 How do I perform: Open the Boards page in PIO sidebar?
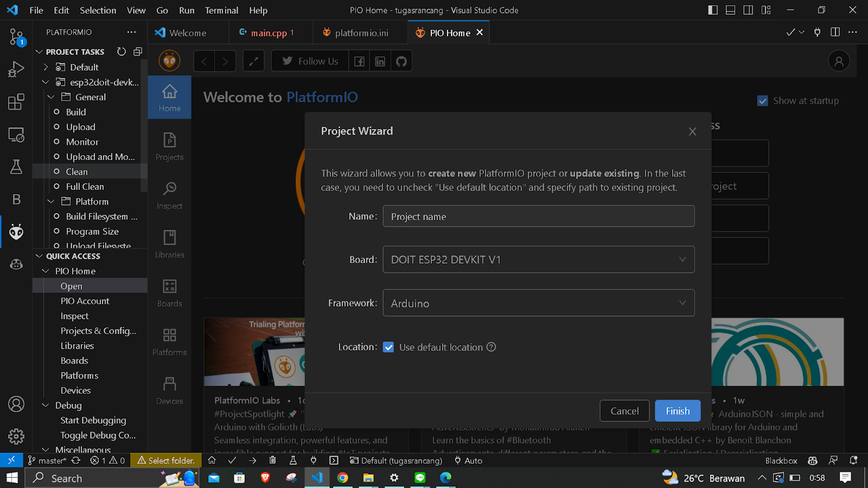click(x=170, y=293)
